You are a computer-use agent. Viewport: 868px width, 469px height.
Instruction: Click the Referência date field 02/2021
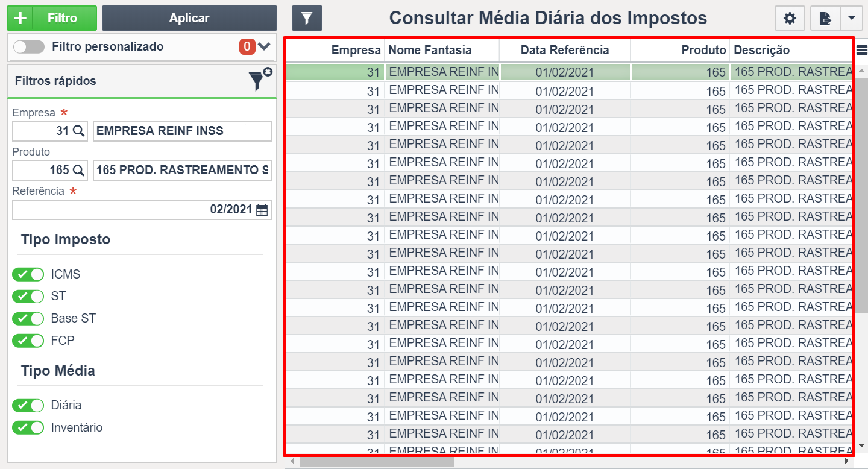tap(142, 210)
